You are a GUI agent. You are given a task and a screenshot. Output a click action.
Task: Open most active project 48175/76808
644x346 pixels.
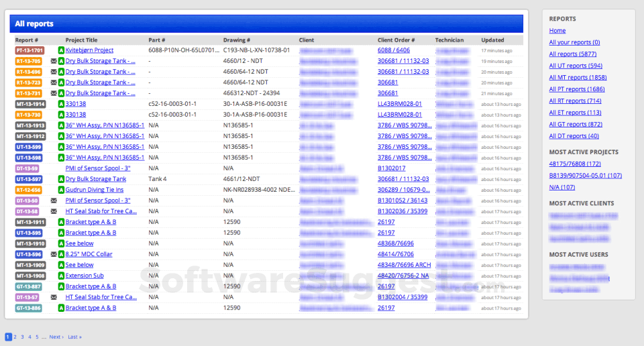575,164
